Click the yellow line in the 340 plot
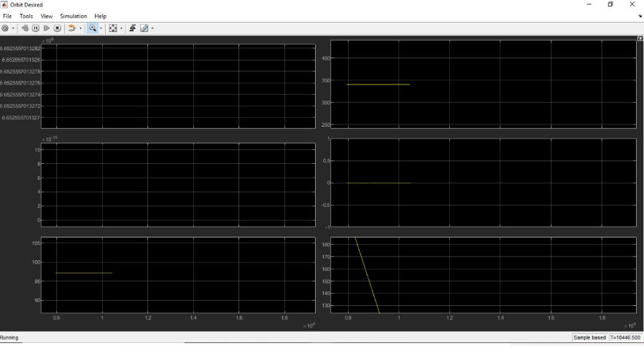Viewport: 644px width, 346px height. click(x=379, y=84)
